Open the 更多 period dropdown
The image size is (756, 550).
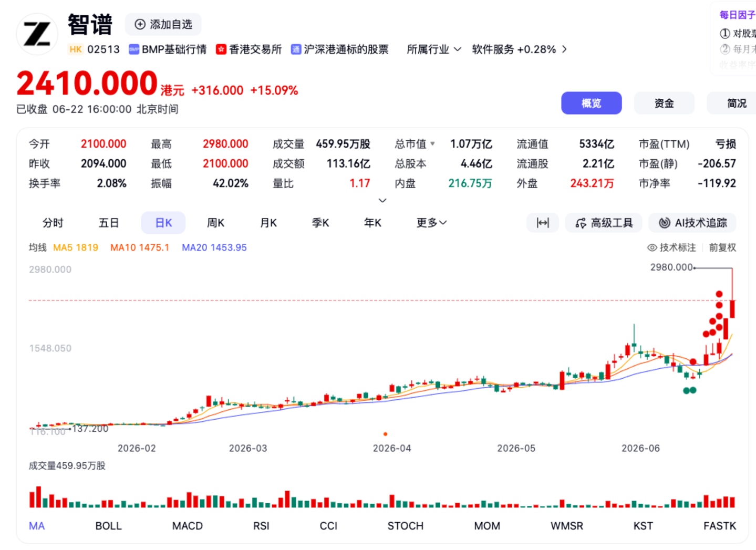(431, 223)
